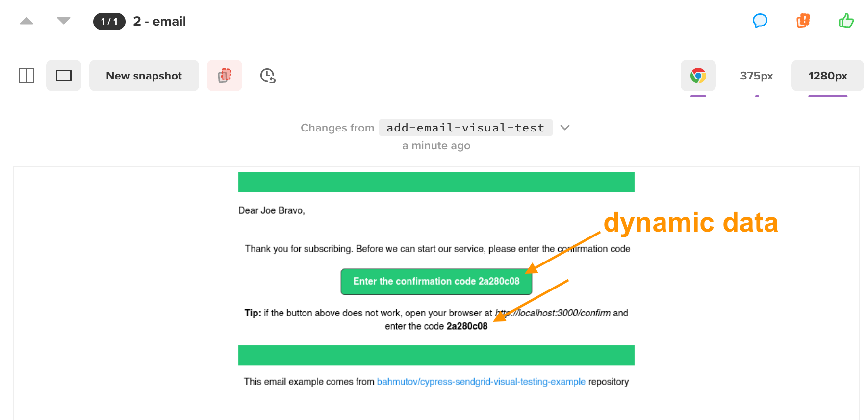Click the orange request changes icon
The width and height of the screenshot is (868, 420).
803,21
